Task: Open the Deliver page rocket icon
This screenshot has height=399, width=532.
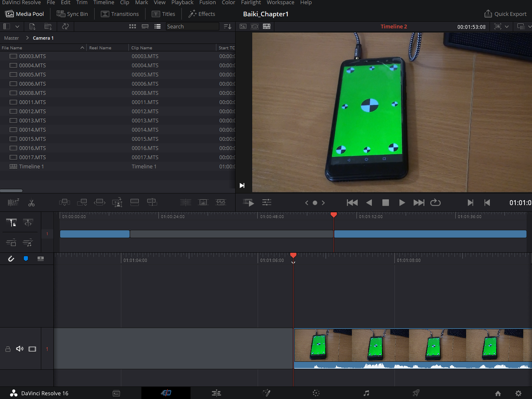Action: click(x=416, y=393)
